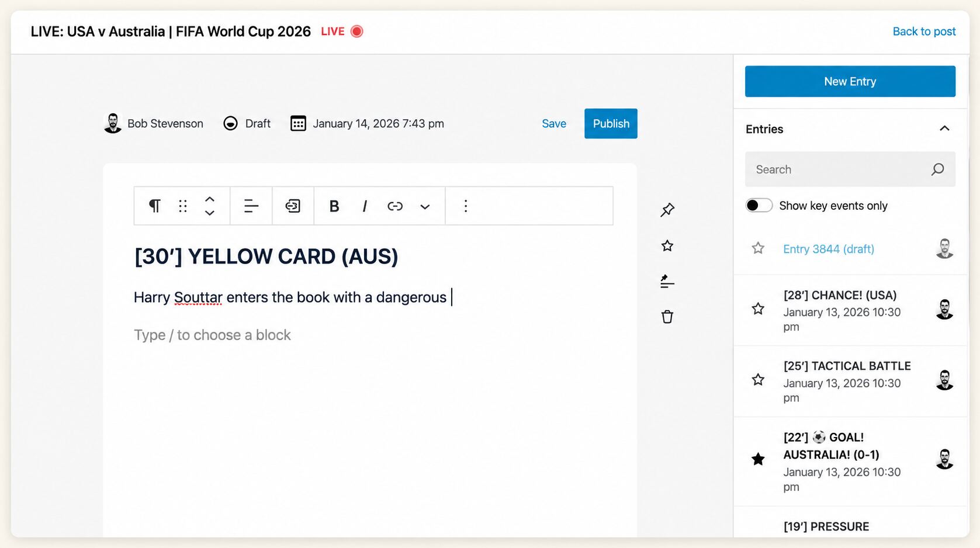The width and height of the screenshot is (980, 548).
Task: Click the Draft status icon
Action: click(231, 123)
